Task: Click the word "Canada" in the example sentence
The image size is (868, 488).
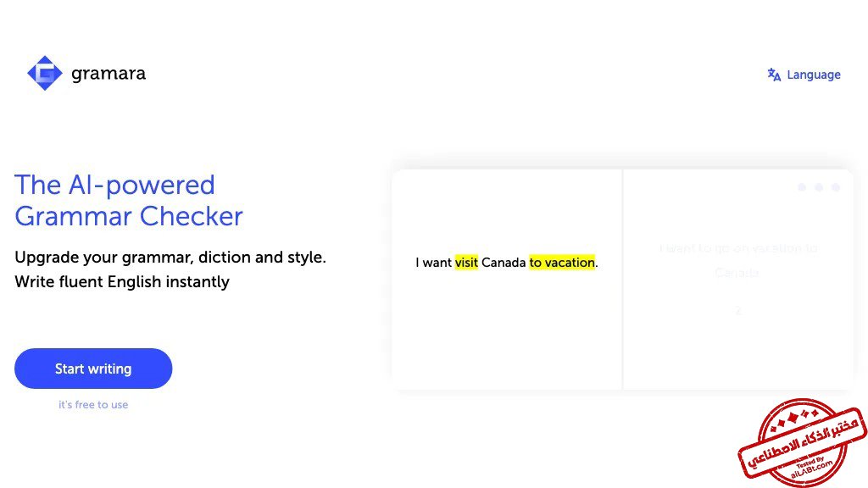Action: [504, 263]
